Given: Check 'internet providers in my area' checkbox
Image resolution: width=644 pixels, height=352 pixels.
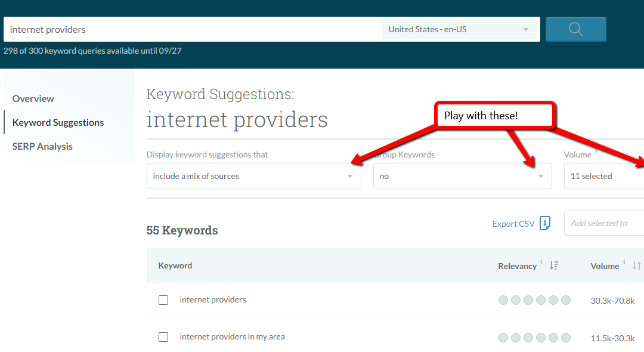Looking at the screenshot, I should [163, 337].
